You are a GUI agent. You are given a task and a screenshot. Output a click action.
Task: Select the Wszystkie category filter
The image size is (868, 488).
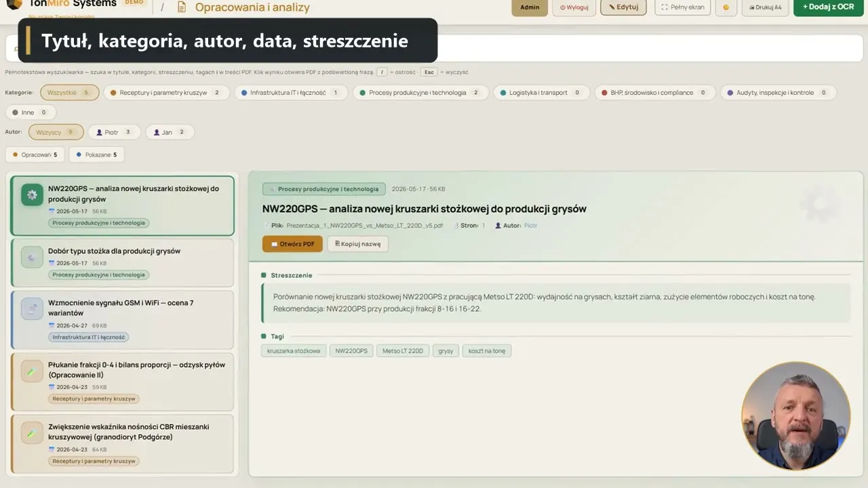pos(69,93)
